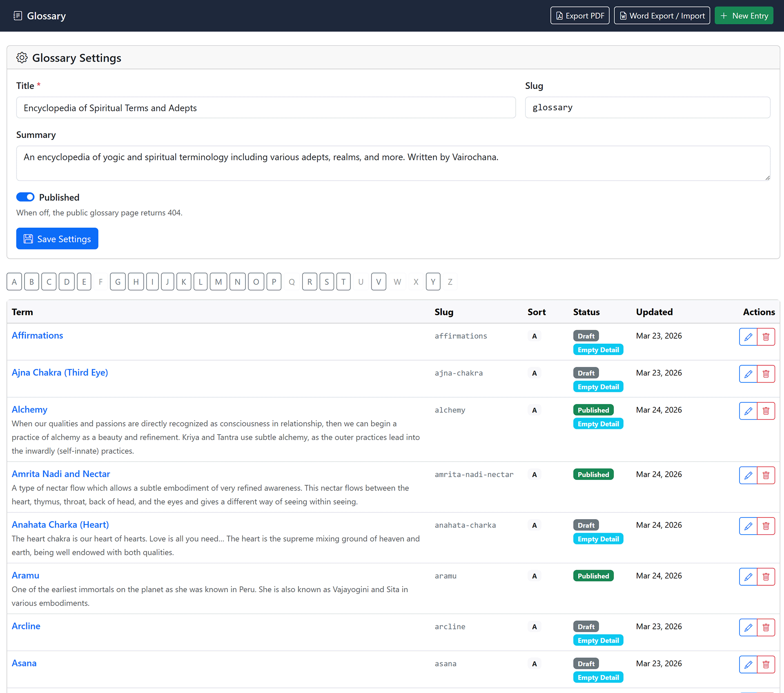Open the Asana term link
The height and width of the screenshot is (693, 784).
pos(24,663)
